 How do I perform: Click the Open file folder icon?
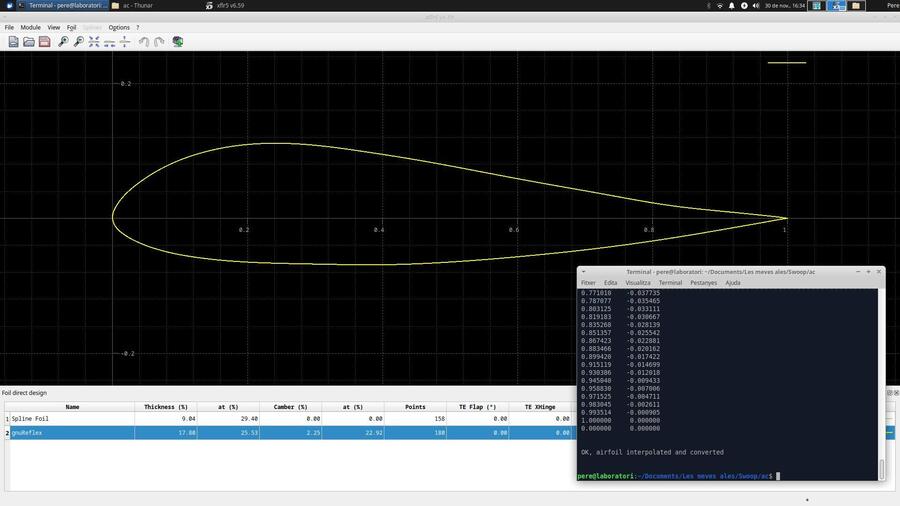[29, 41]
